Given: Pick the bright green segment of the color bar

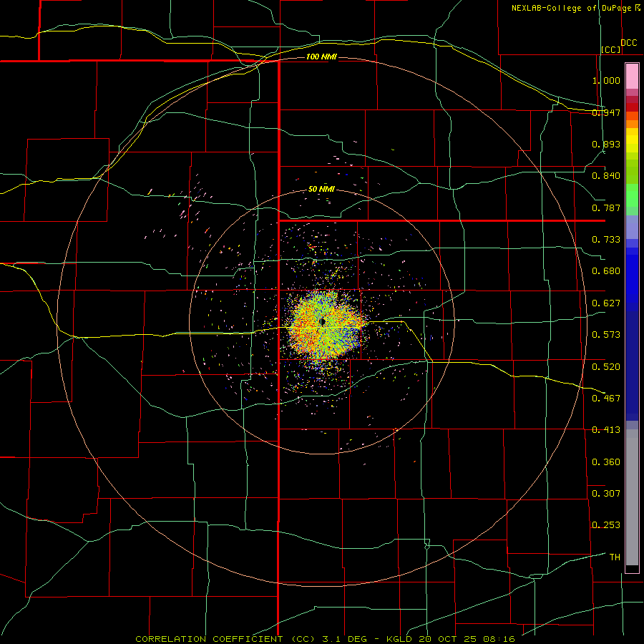Looking at the screenshot, I should coord(632,195).
